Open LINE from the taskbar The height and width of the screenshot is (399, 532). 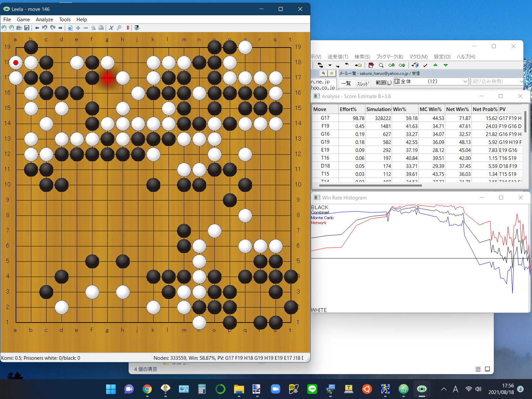(x=312, y=389)
